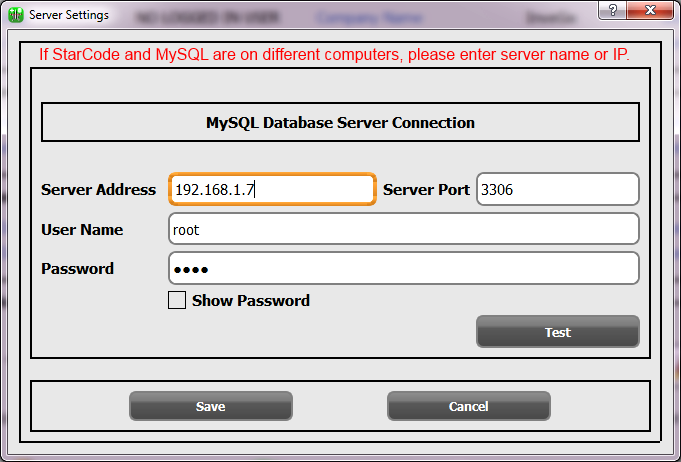This screenshot has width=681, height=462.
Task: Click the Server Address label
Action: [x=98, y=189]
